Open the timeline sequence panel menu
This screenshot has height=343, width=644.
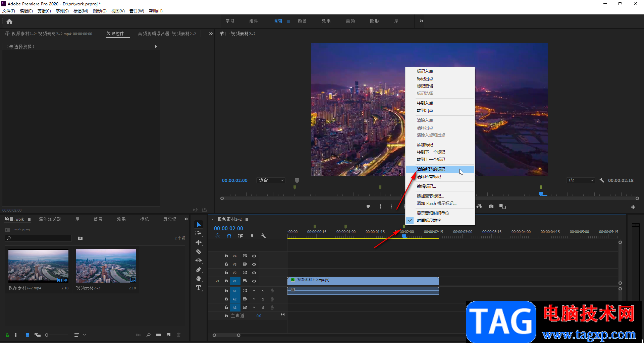point(247,219)
